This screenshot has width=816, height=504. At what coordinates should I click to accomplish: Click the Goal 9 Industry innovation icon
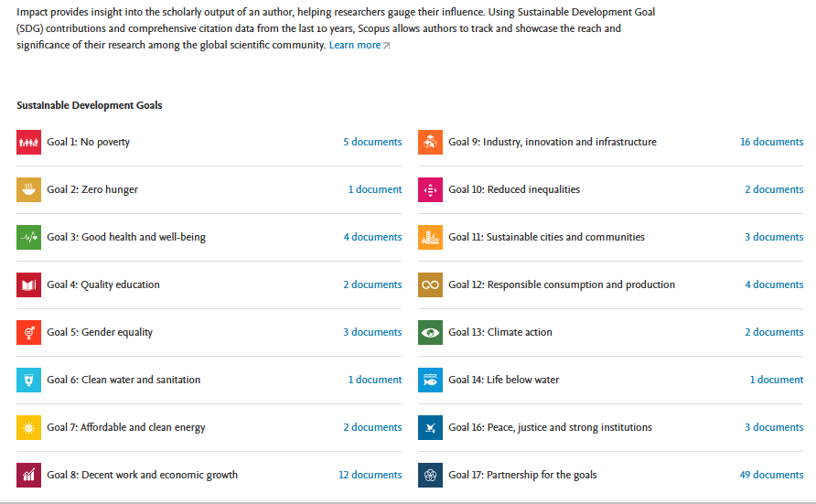(430, 142)
